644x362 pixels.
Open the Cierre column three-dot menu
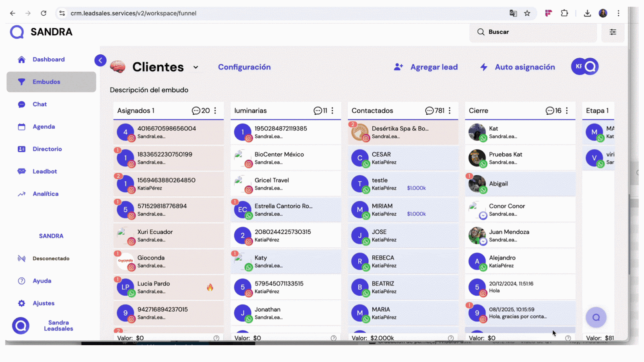click(x=567, y=111)
